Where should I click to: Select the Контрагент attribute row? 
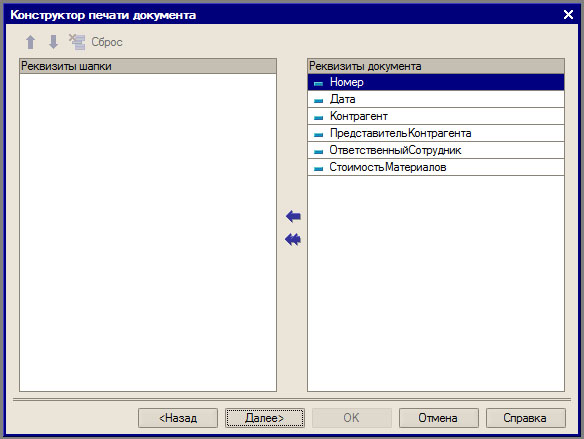[x=436, y=117]
